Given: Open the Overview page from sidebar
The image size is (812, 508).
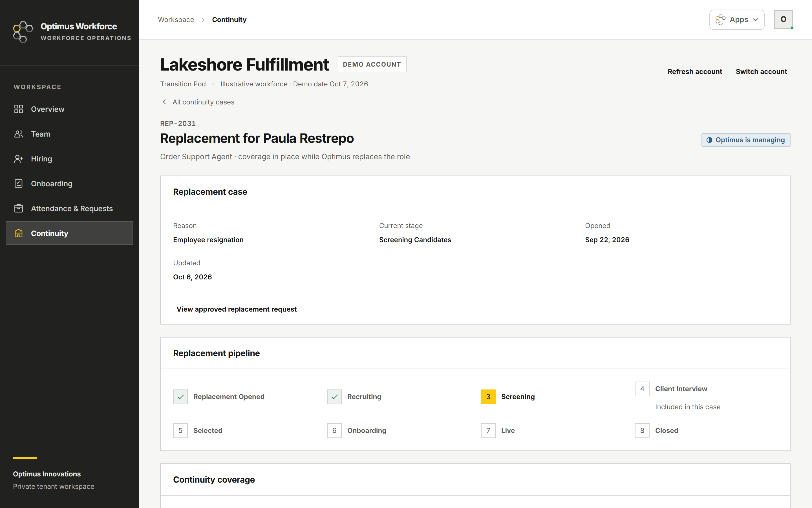Looking at the screenshot, I should point(69,109).
